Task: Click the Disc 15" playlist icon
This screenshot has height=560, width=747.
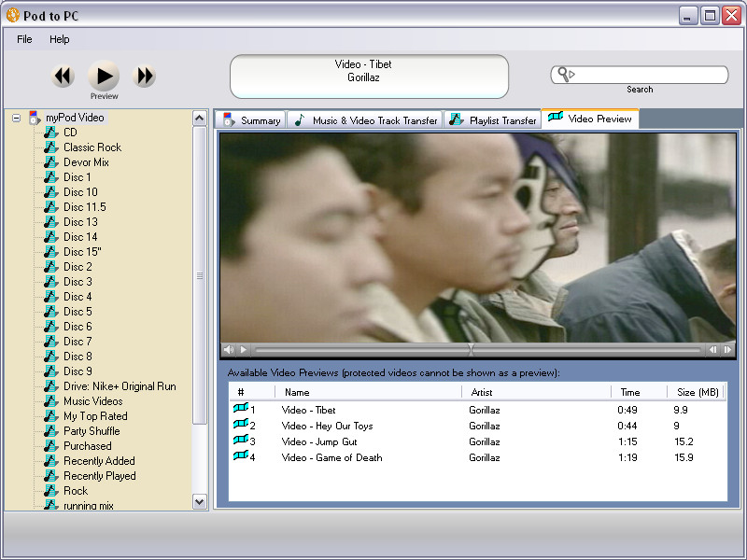Action: 51,252
